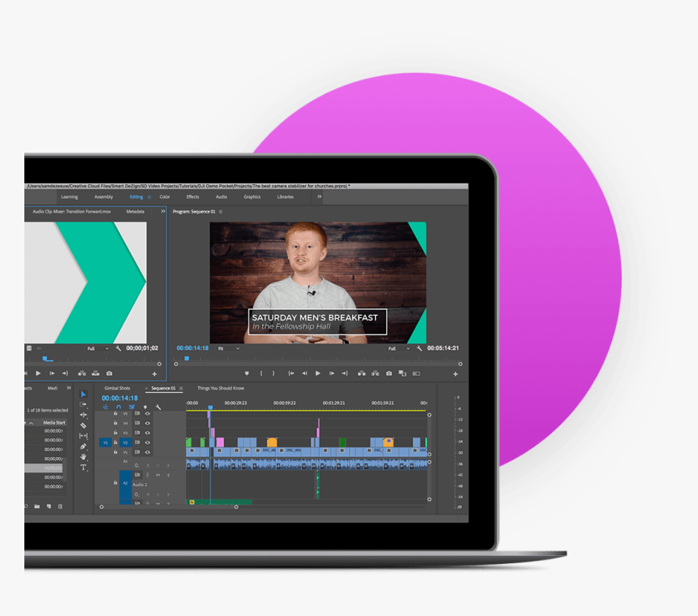Select the Hand tool
The width and height of the screenshot is (698, 616).
point(83,457)
